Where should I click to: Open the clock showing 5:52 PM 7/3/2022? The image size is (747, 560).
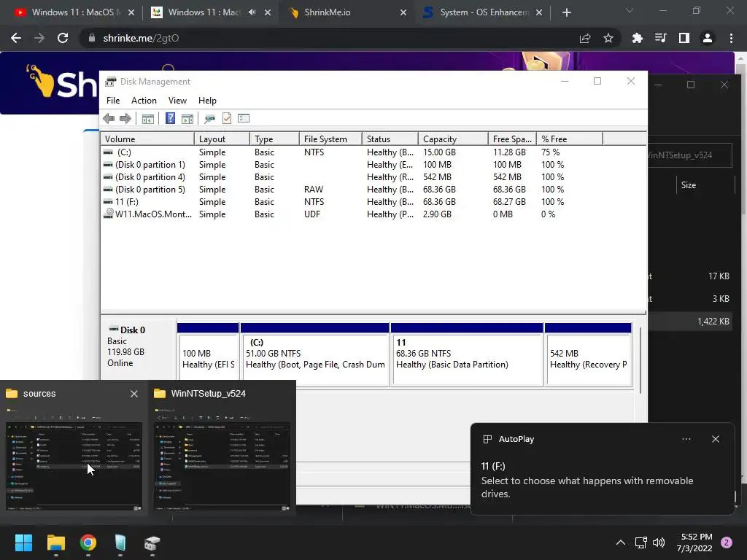pos(694,542)
